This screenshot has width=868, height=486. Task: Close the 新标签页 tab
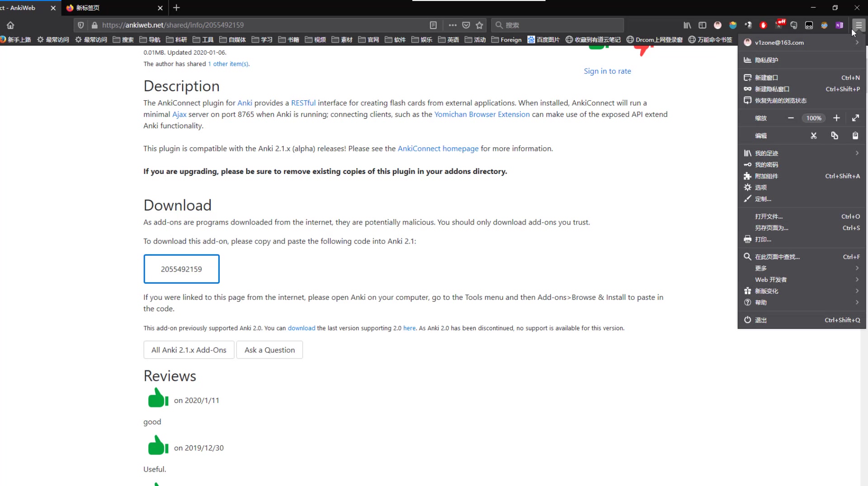[x=160, y=8]
